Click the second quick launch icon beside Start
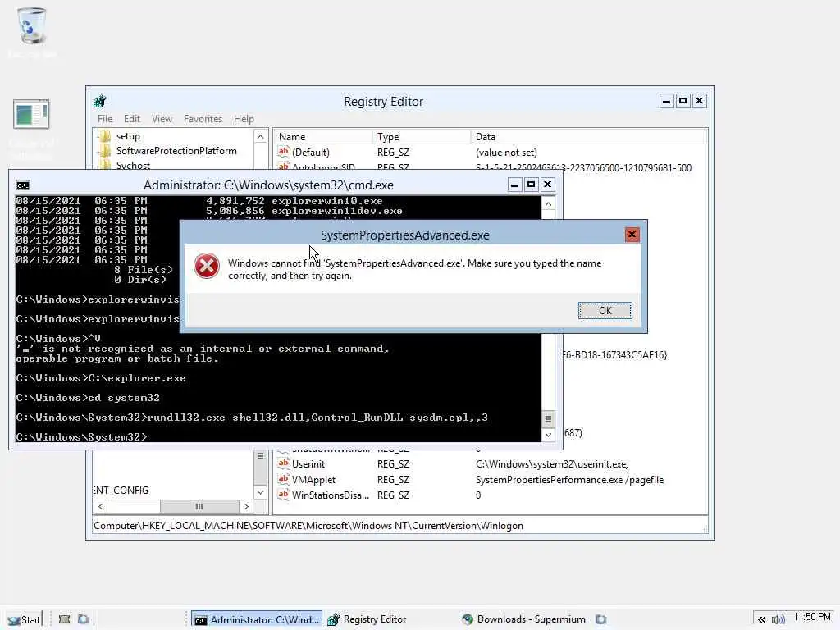 click(x=83, y=619)
